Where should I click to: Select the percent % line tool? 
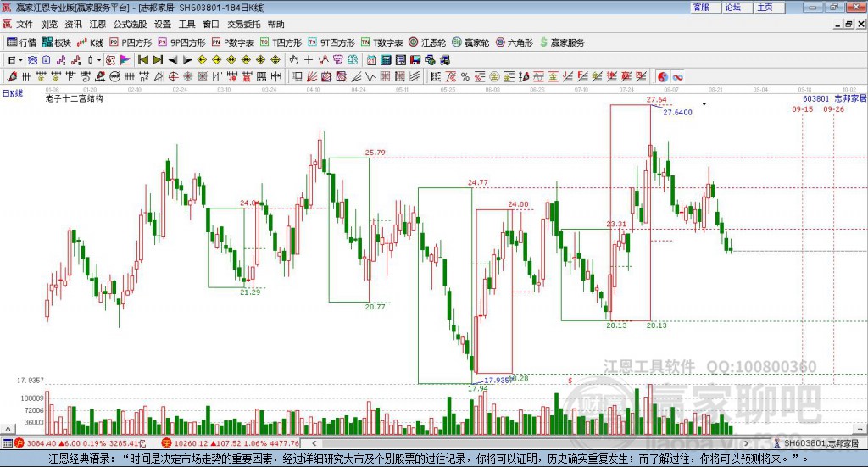coord(465,77)
